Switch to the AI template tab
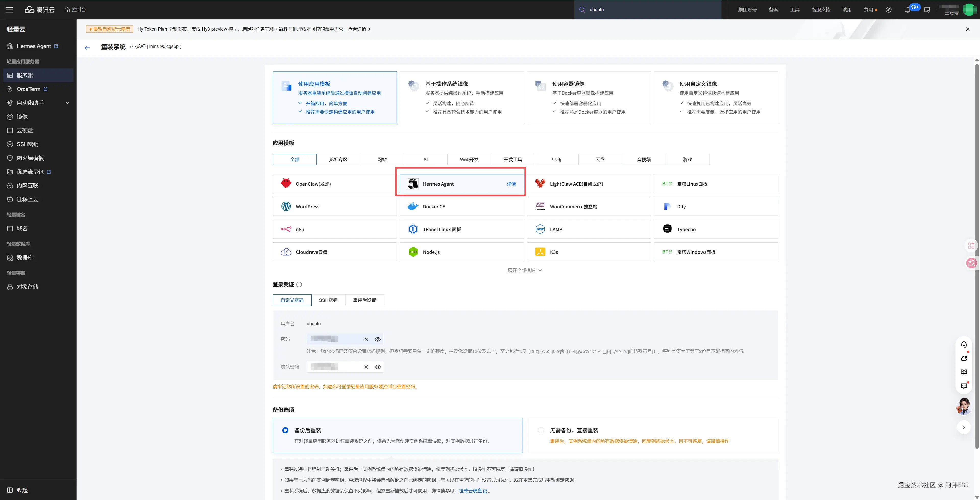This screenshot has width=980, height=500. pyautogui.click(x=426, y=160)
